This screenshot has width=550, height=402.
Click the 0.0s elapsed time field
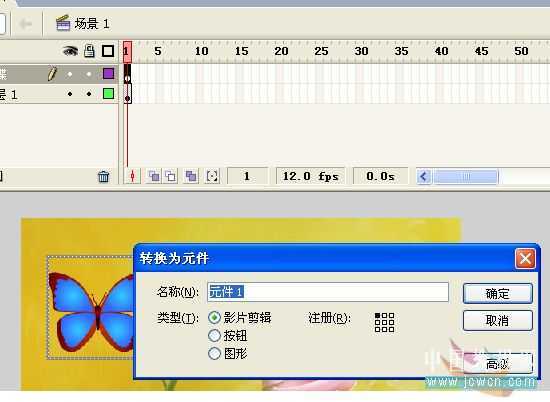pos(381,176)
